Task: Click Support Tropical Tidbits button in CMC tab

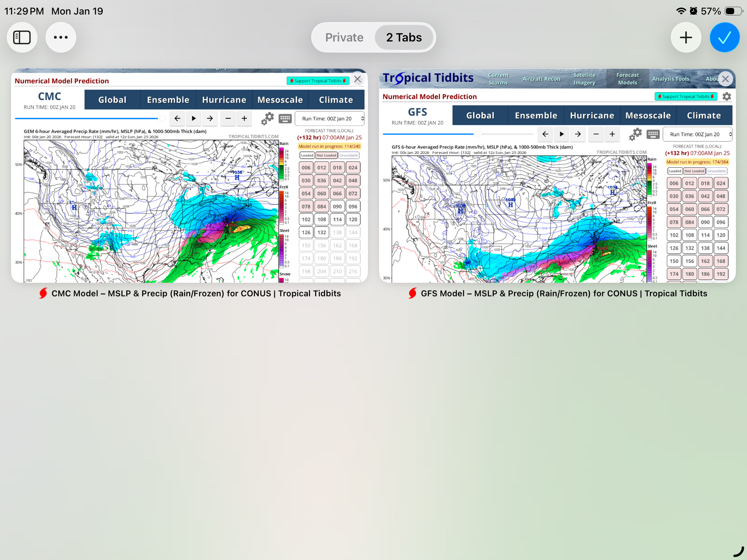Action: pyautogui.click(x=318, y=81)
